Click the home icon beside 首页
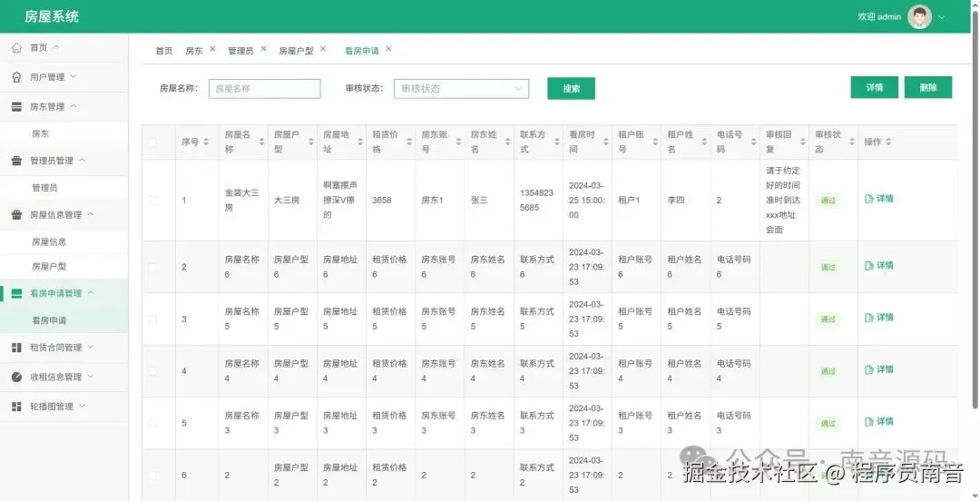Screen dimensions: 980x501 [x=17, y=47]
